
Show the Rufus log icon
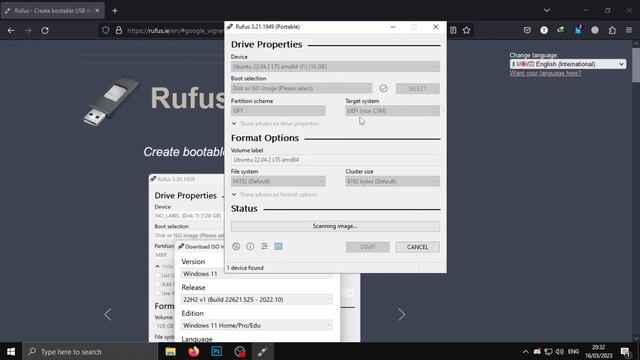click(279, 247)
